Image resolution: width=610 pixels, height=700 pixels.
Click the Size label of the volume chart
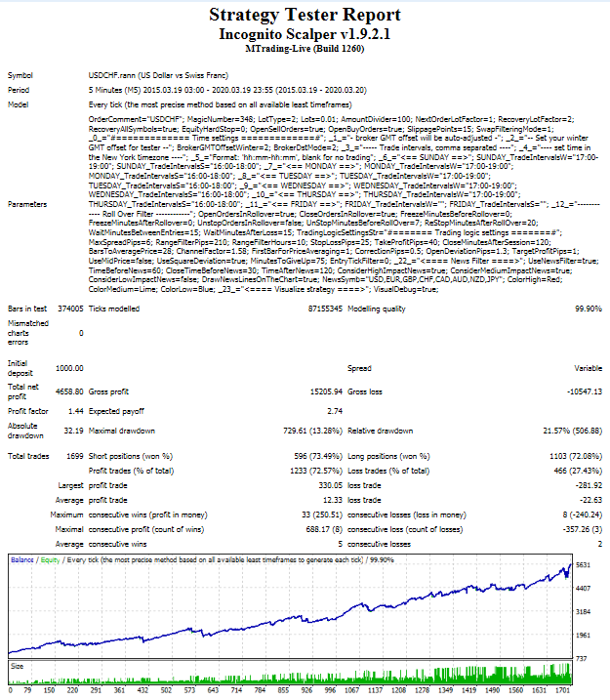click(x=17, y=666)
